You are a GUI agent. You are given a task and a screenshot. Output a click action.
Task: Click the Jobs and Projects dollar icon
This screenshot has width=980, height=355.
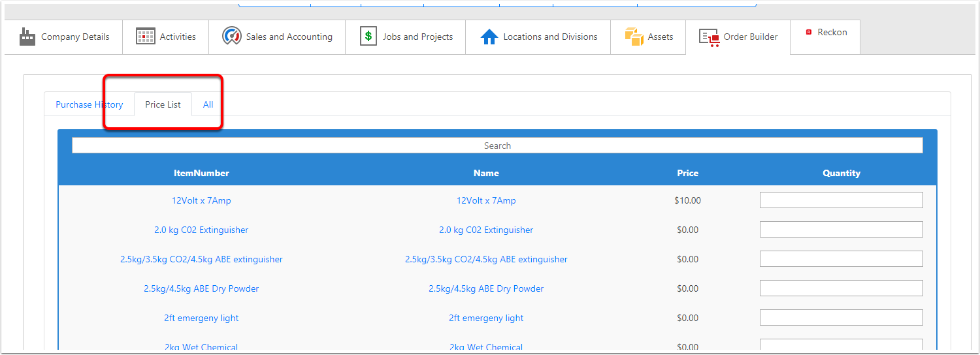click(368, 37)
